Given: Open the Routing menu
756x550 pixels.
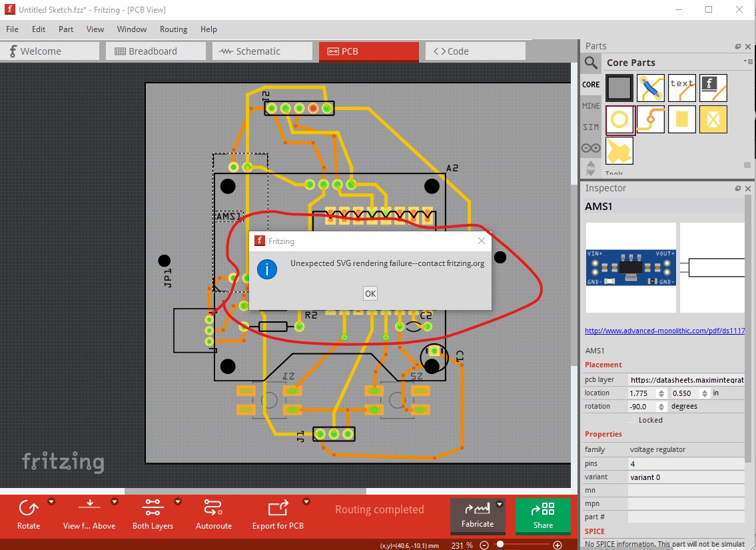Looking at the screenshot, I should click(173, 29).
